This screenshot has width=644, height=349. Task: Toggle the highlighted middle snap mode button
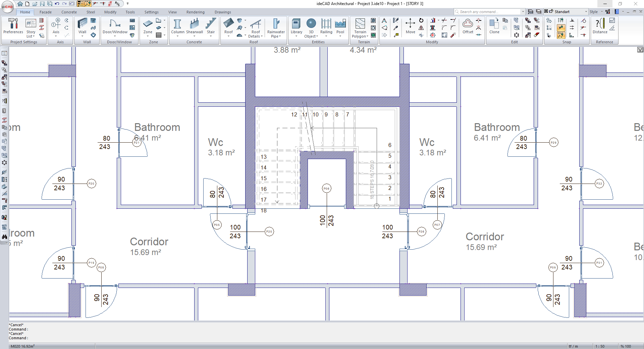(561, 28)
